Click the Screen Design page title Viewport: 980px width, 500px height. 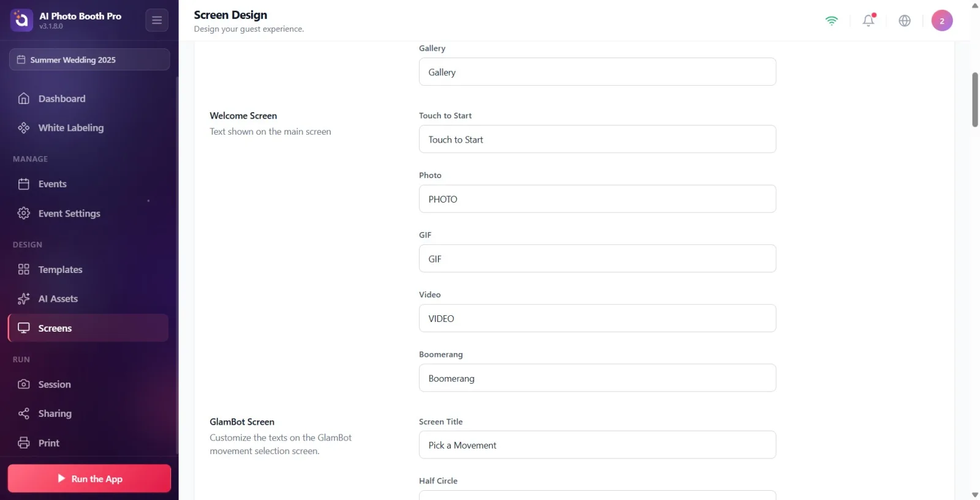(x=230, y=15)
